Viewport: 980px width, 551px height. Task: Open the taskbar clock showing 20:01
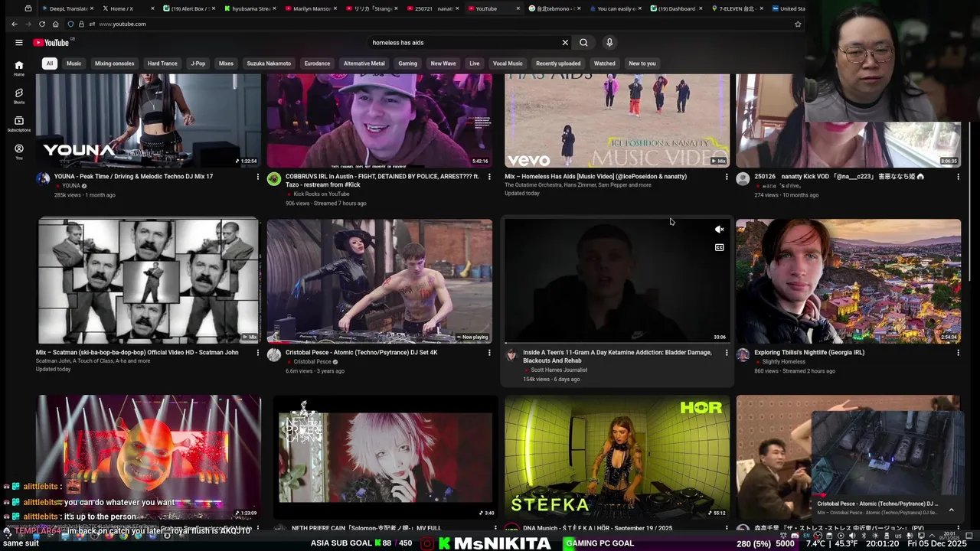point(950,535)
